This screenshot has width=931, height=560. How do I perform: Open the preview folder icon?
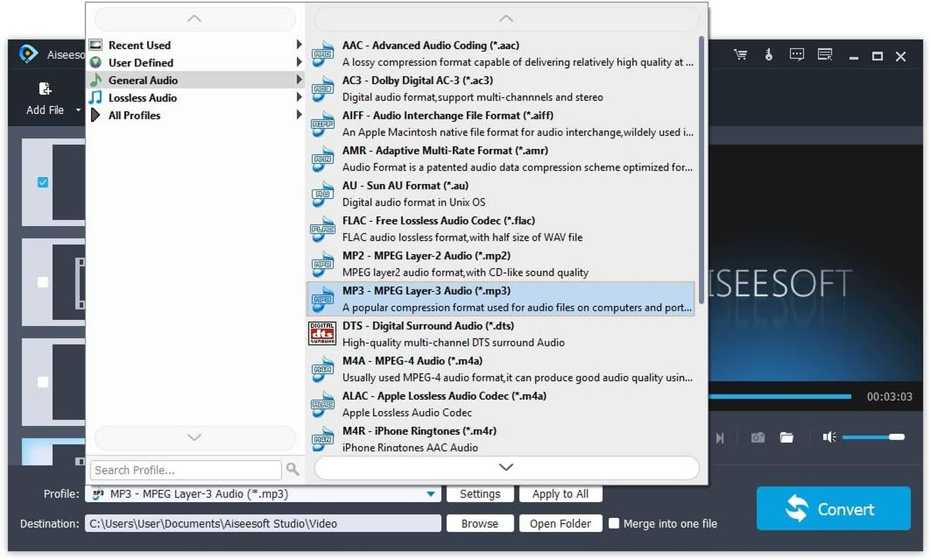(x=787, y=437)
